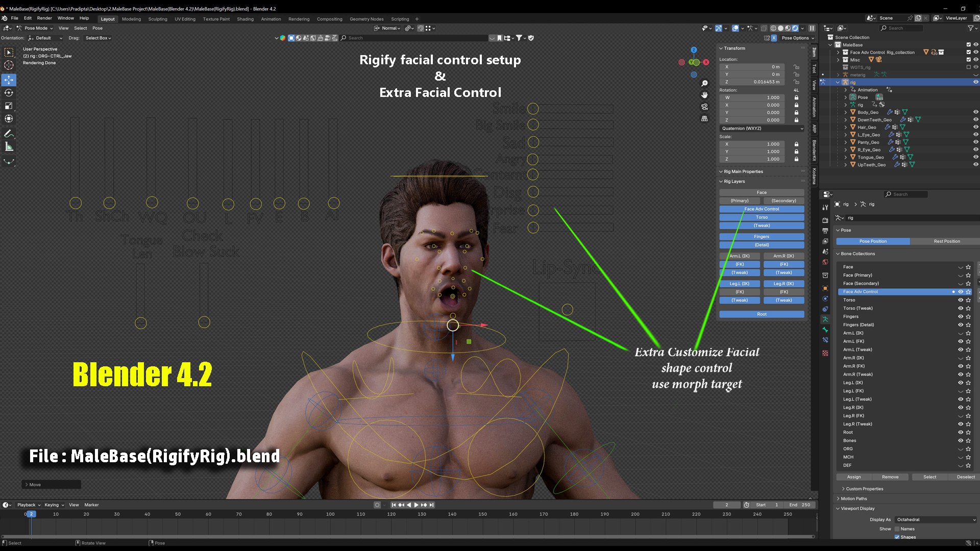Toggle solo star for Face Adv Control

click(968, 292)
